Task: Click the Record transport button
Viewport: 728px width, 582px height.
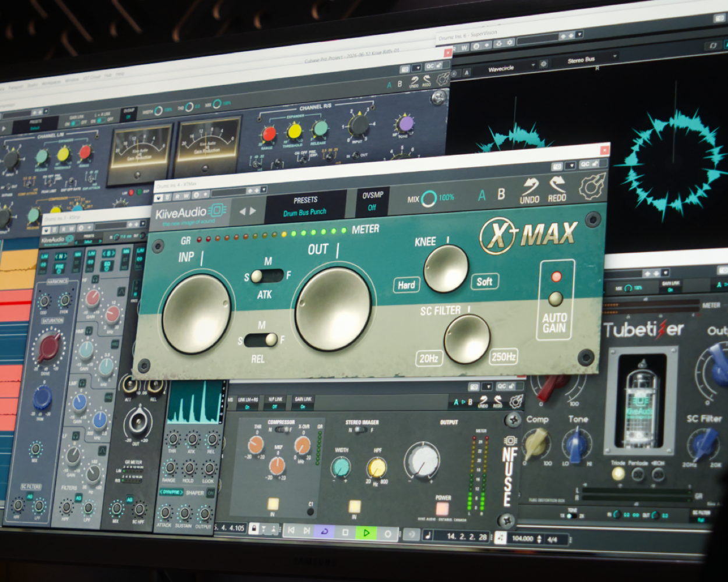Action: (388, 533)
